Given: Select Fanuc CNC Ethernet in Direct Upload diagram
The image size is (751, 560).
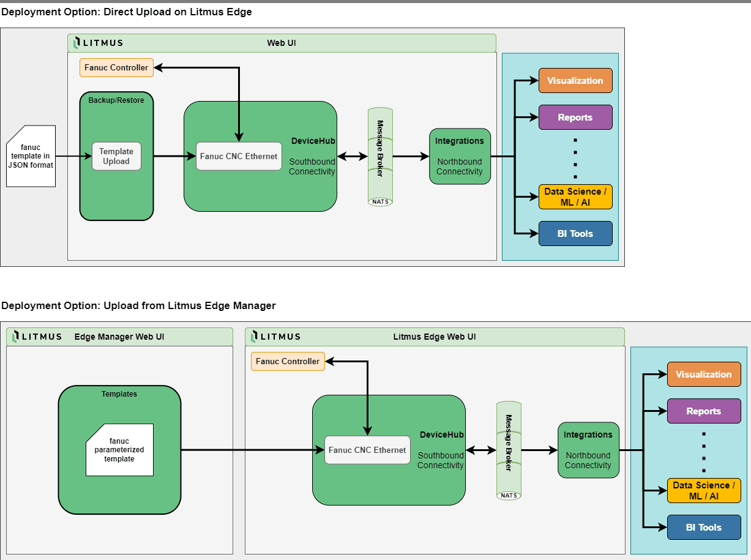Looking at the screenshot, I should tap(239, 156).
